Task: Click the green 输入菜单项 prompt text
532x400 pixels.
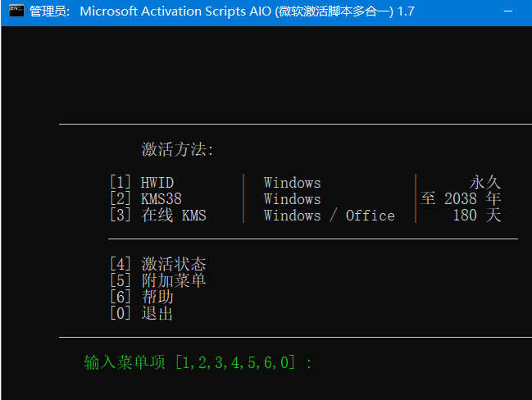Action: 125,362
